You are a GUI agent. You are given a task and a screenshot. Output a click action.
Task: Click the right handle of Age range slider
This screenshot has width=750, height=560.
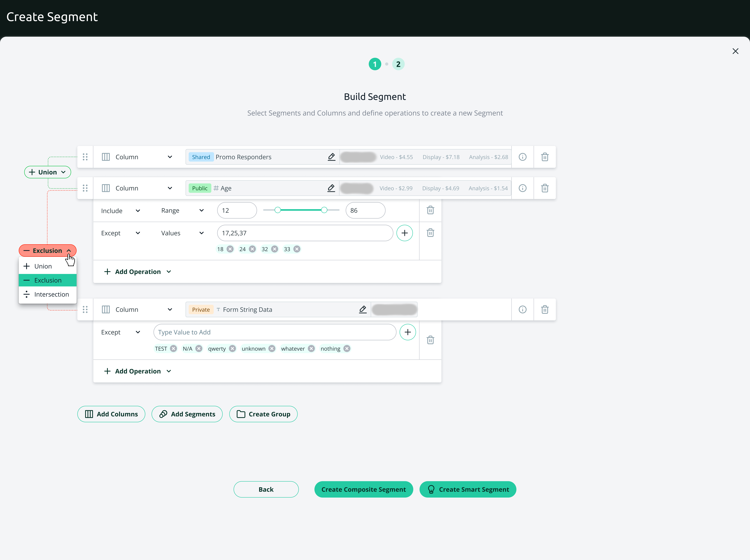[x=324, y=210]
